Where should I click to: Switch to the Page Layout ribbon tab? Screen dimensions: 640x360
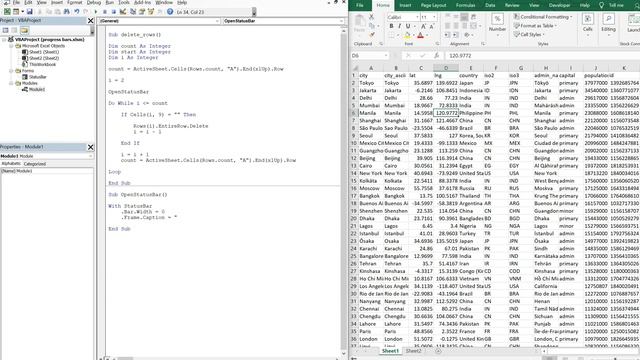coord(433,5)
